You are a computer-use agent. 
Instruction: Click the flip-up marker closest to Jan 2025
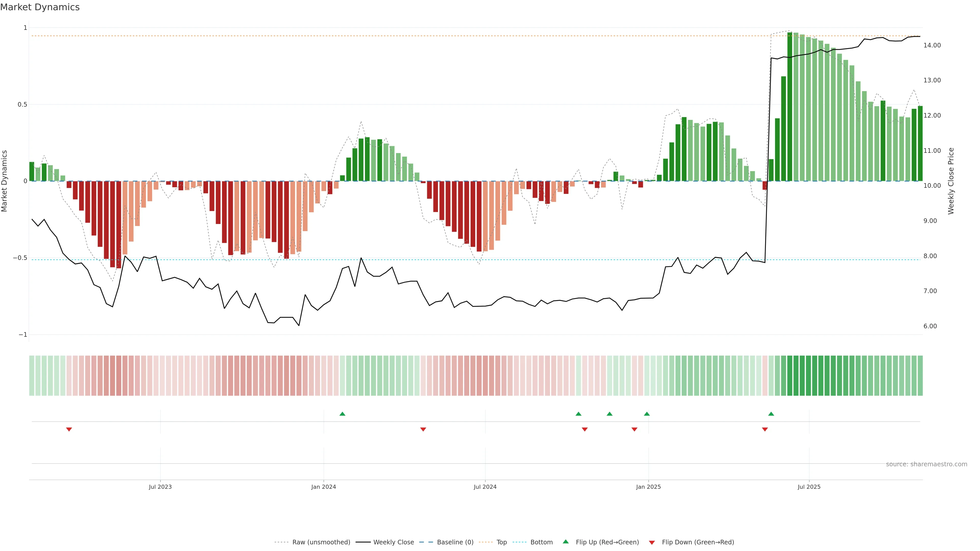[647, 414]
